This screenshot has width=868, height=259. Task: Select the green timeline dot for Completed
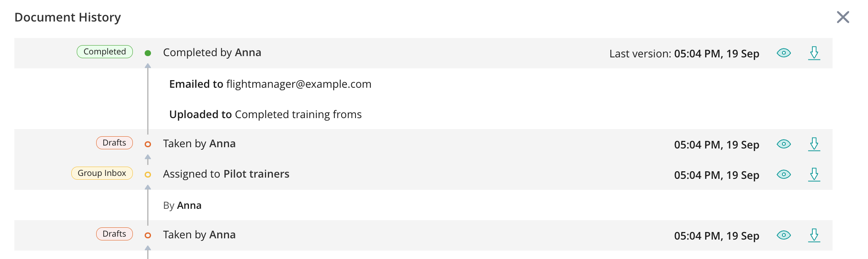[x=148, y=53]
